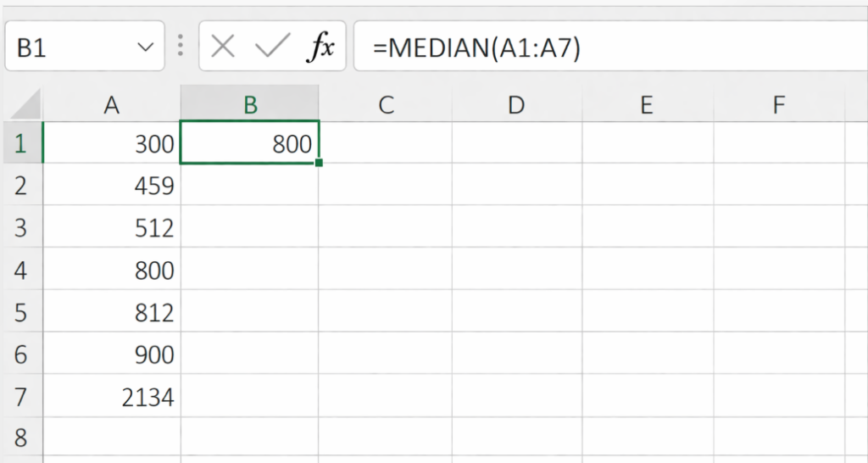Open Insert Function fx dialog
868x463 pixels.
click(x=320, y=47)
